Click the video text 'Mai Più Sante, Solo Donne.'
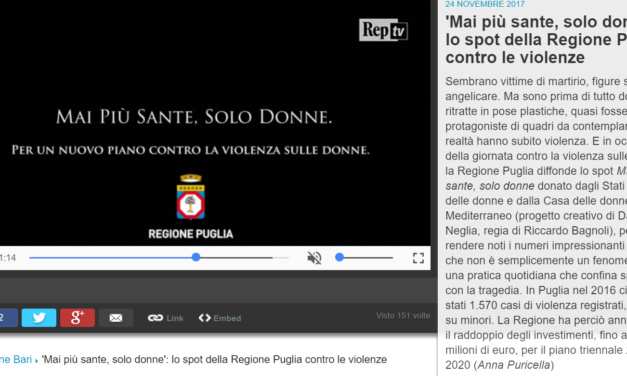This screenshot has width=627, height=376. pyautogui.click(x=194, y=117)
